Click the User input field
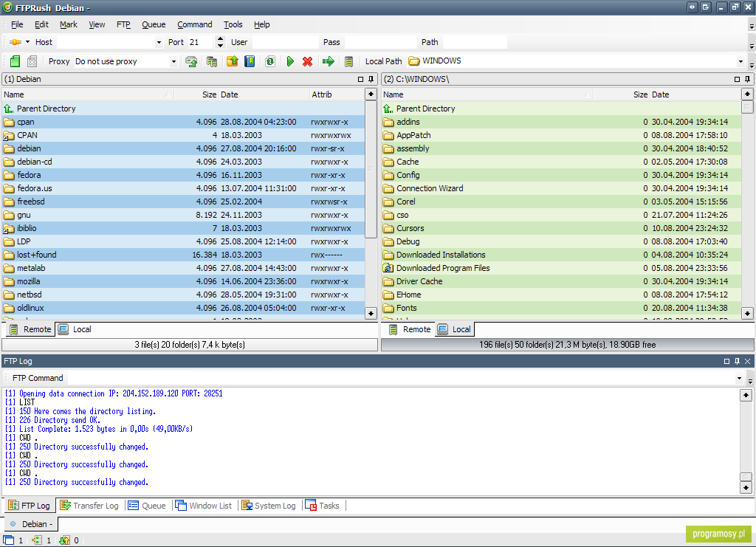The height and width of the screenshot is (547, 756). (284, 42)
